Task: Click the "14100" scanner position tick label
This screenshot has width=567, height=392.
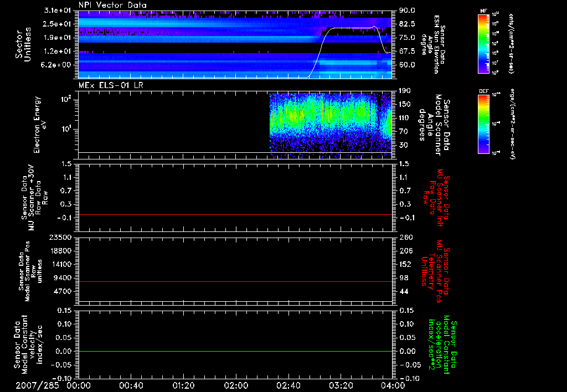Action: coord(60,264)
